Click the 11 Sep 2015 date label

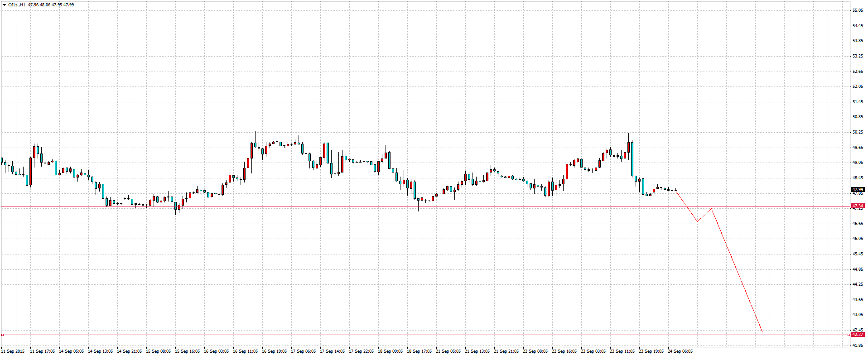(x=14, y=351)
